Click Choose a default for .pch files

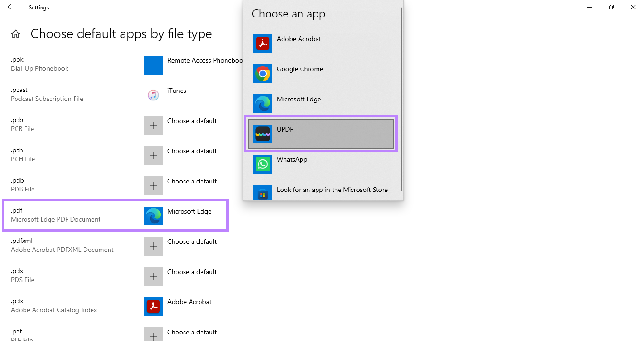tap(153, 155)
